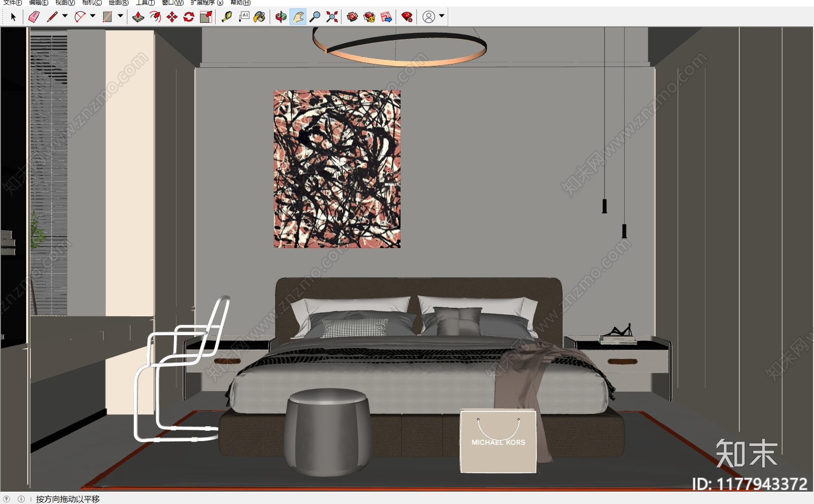This screenshot has width=814, height=504.
Task: Select the Line pencil tool
Action: pos(52,17)
